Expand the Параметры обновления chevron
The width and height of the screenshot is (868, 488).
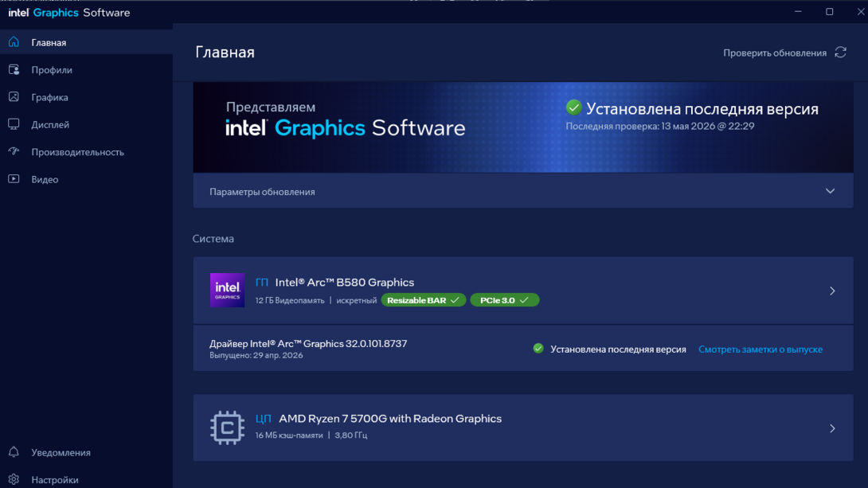pyautogui.click(x=830, y=191)
